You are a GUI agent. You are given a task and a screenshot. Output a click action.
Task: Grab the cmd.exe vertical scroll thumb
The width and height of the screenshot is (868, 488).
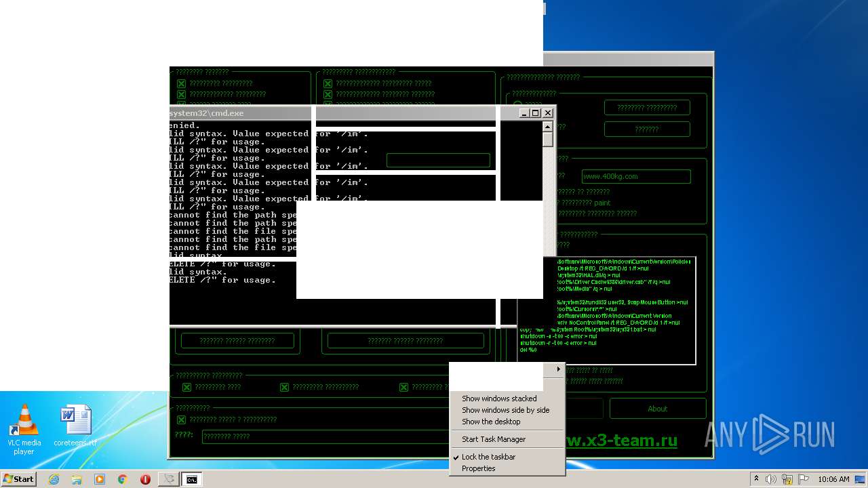[548, 140]
